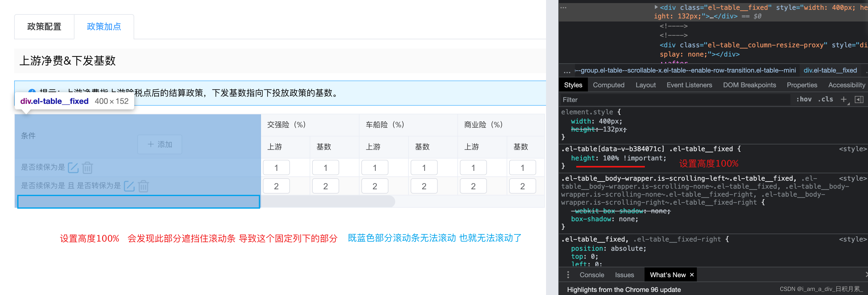Close the What's New drawer tab
The height and width of the screenshot is (295, 868).
692,275
